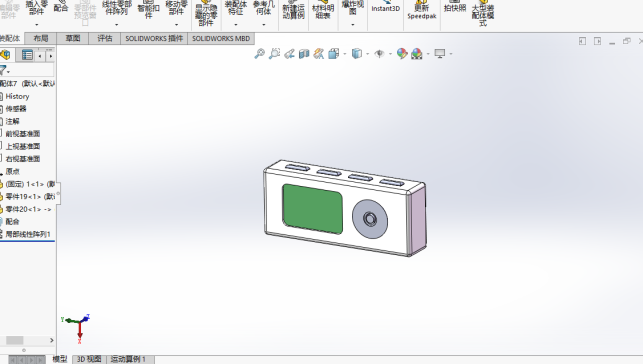Toggle the Hide/Show Items eye icon
Image resolution: width=643 pixels, height=364 pixels.
pos(379,54)
